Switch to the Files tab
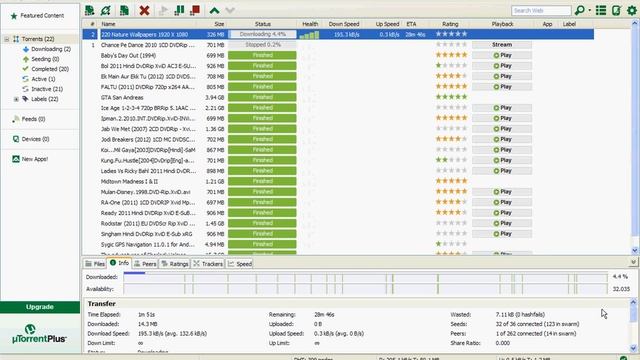 (95, 264)
